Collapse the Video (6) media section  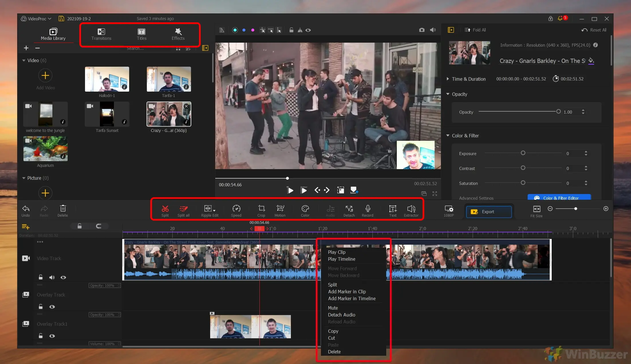pyautogui.click(x=24, y=60)
